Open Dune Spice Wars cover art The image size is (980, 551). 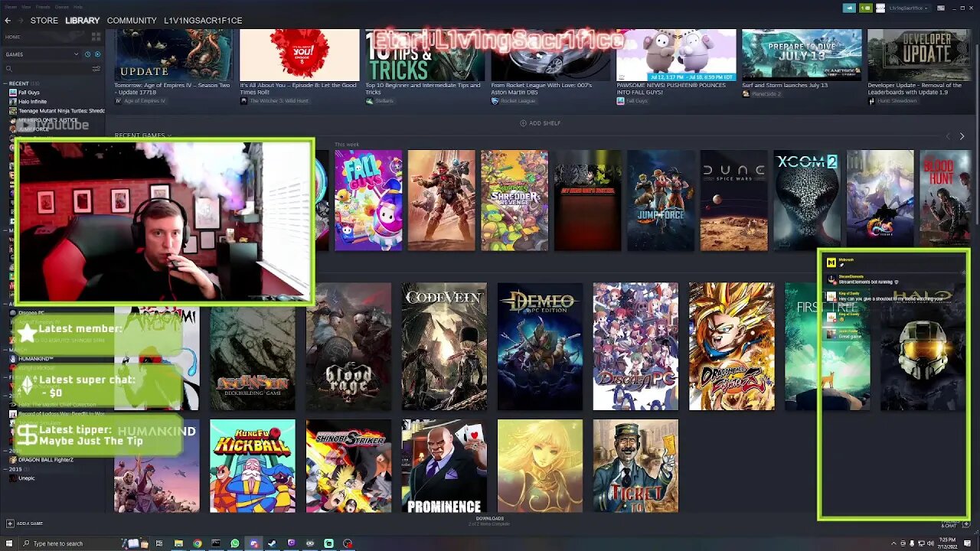pos(734,201)
